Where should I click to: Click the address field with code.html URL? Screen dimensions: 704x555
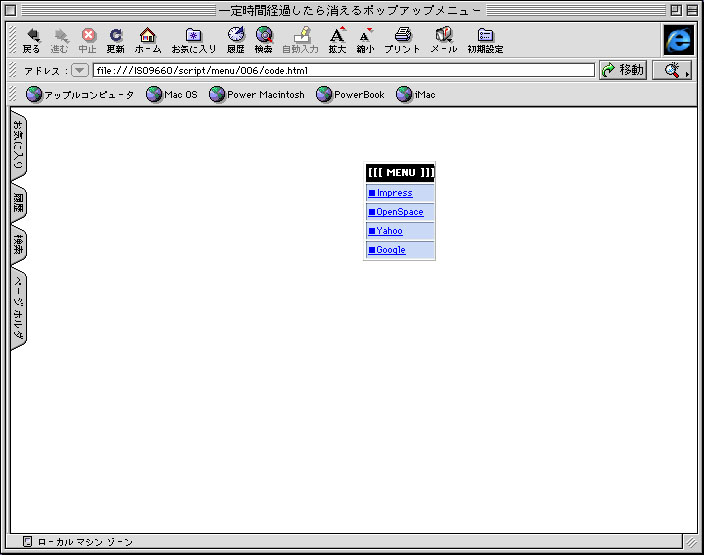[x=343, y=70]
